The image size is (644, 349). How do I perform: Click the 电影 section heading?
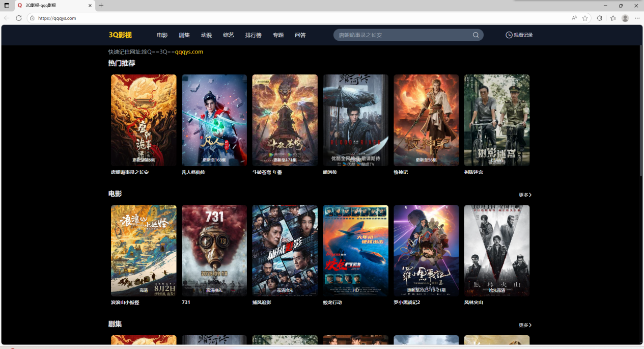(x=115, y=194)
